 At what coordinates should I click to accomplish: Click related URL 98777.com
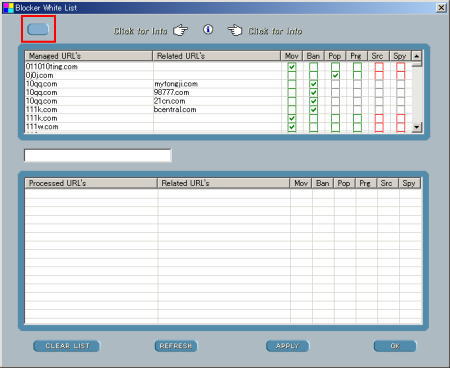point(171,93)
